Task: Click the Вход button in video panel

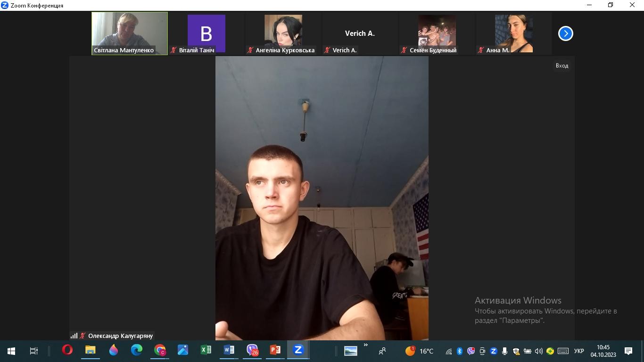Action: (561, 66)
